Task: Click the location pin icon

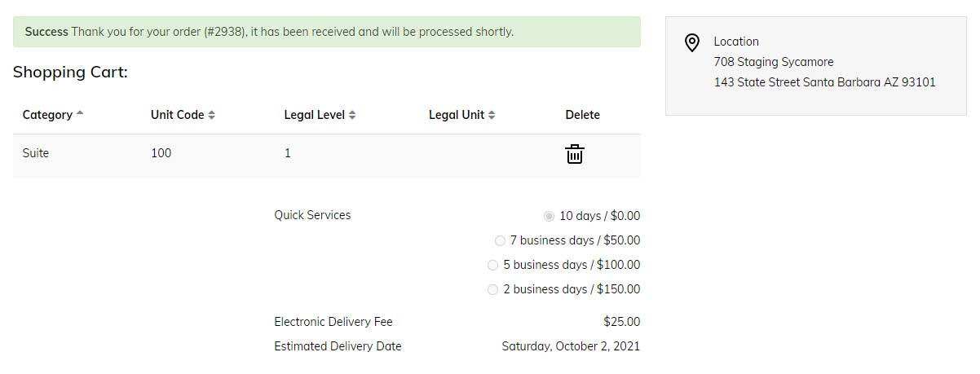Action: [692, 42]
